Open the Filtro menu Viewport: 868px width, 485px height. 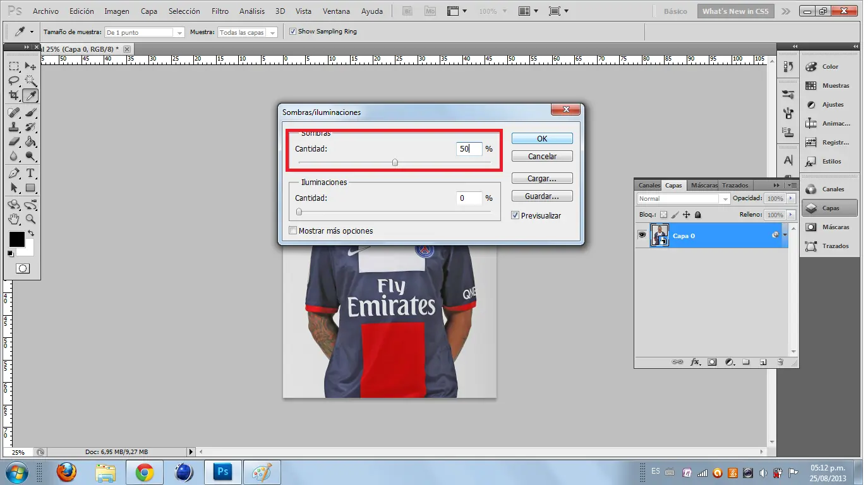click(x=220, y=11)
